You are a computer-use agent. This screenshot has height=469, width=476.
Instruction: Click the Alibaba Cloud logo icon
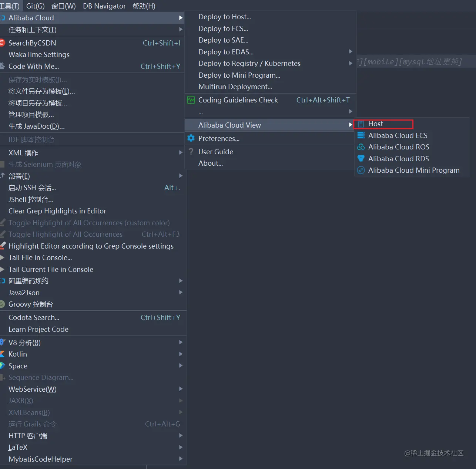(3, 18)
